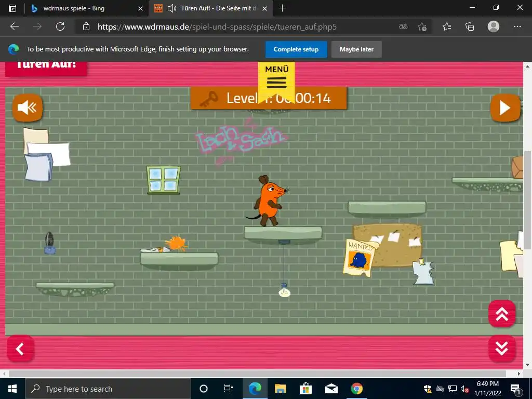Mute tab via speaker icon on tab
This screenshot has height=399, width=532.
[x=172, y=8]
